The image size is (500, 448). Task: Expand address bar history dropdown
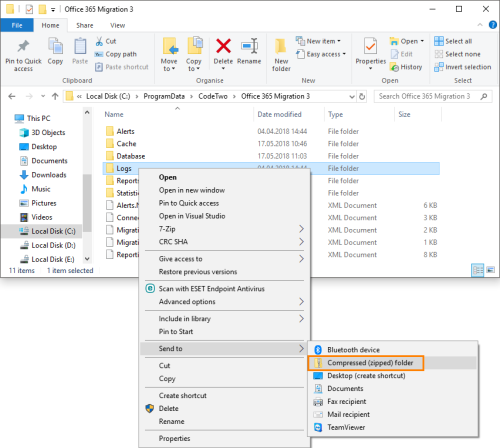pyautogui.click(x=352, y=97)
